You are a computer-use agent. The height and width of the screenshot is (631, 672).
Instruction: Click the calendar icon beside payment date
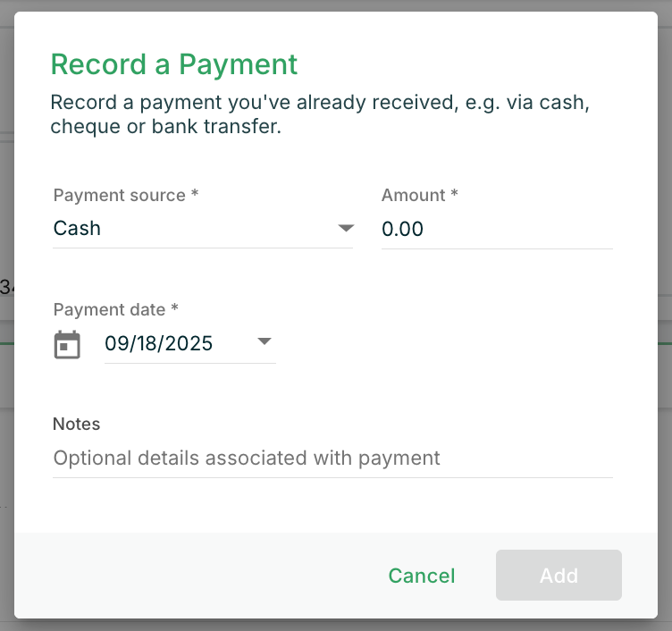(x=67, y=344)
